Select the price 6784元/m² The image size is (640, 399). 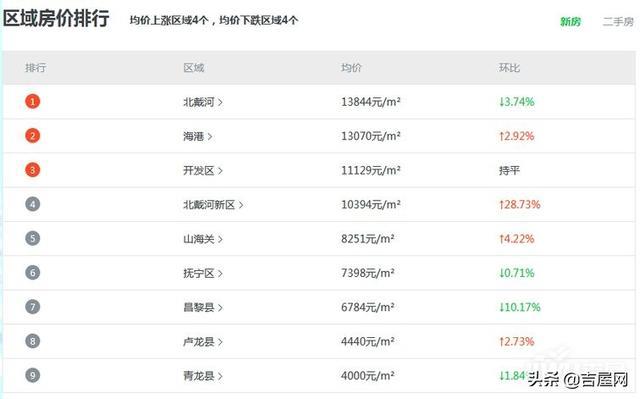tap(368, 307)
